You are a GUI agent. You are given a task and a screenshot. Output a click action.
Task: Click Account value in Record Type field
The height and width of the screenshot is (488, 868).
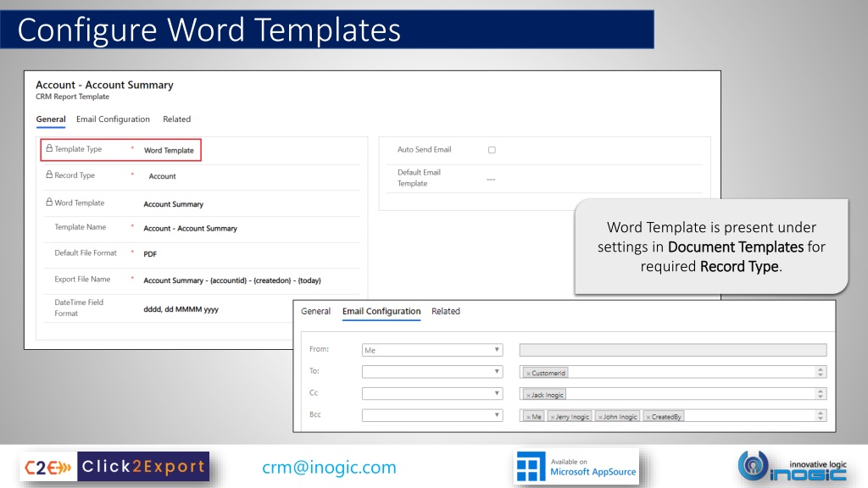point(162,176)
